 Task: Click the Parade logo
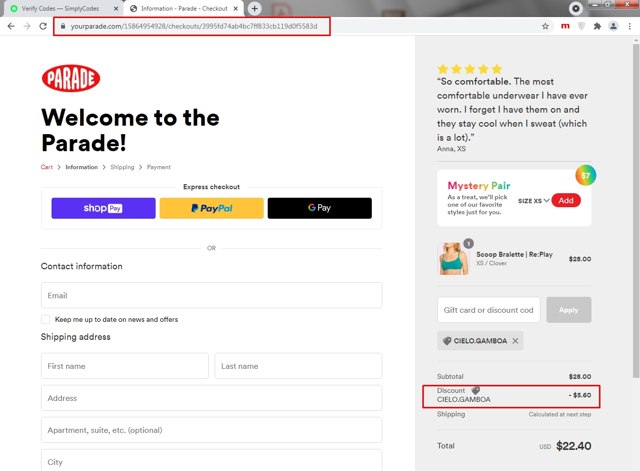(71, 78)
